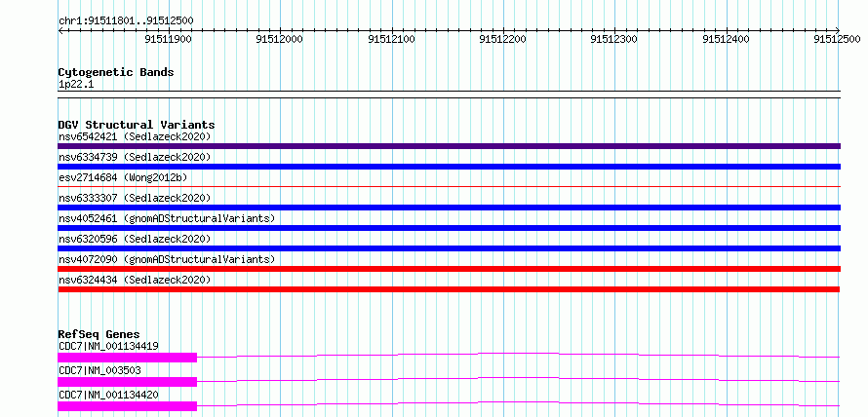
Task: Click ruler position 91512200
Action: [503, 39]
